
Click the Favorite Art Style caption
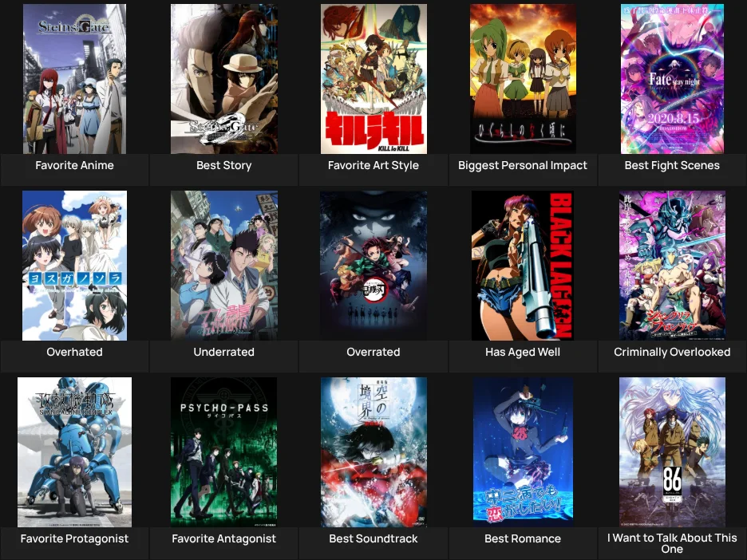(x=373, y=165)
